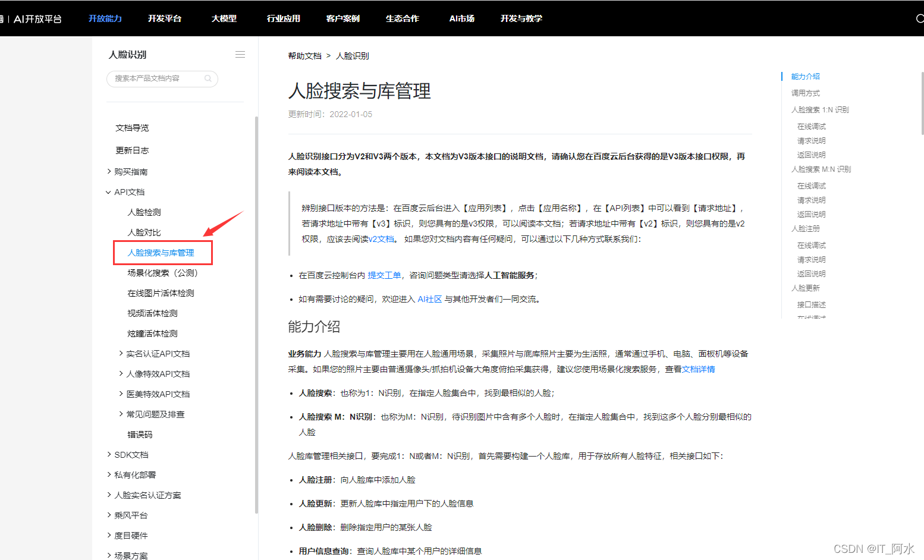Viewport: 924px width, 560px height.
Task: Open the AI社区 community link
Action: (x=430, y=299)
